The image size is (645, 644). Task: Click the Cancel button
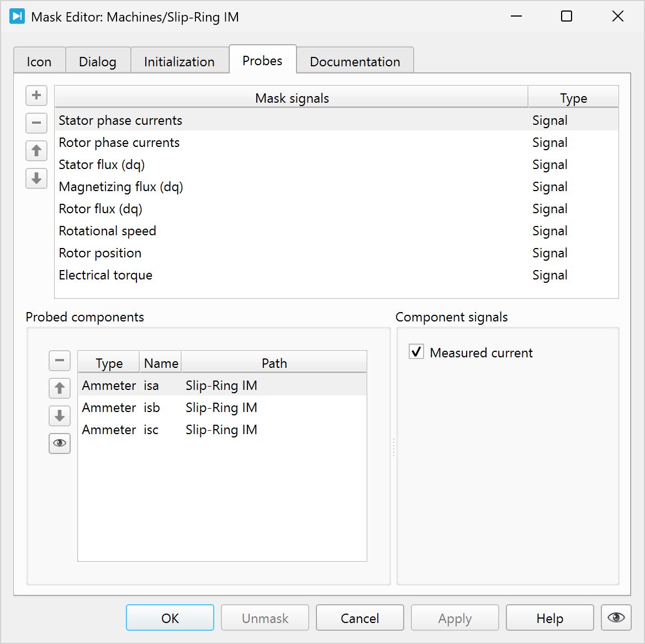point(359,618)
